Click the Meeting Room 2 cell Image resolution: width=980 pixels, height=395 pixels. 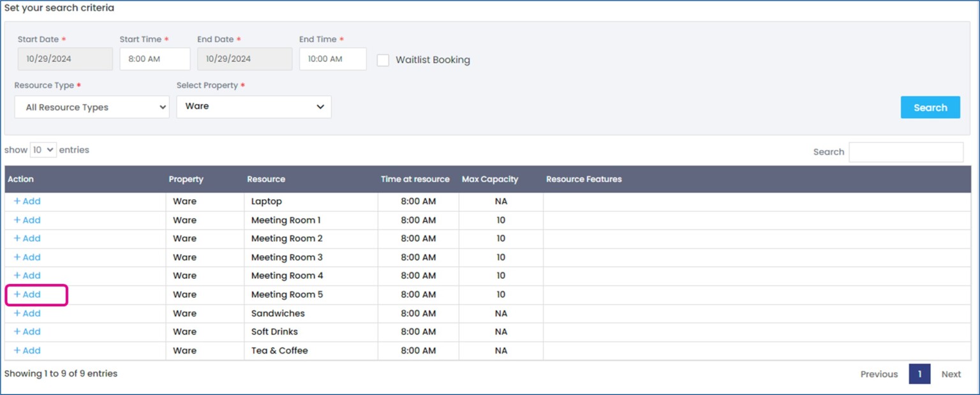click(x=311, y=239)
